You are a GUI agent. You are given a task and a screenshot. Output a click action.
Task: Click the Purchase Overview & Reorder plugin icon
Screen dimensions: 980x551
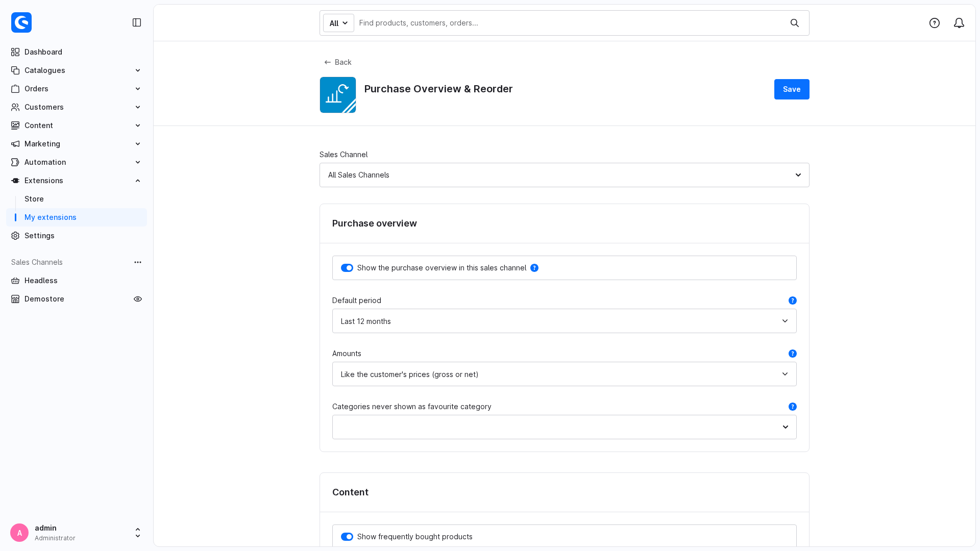[338, 95]
